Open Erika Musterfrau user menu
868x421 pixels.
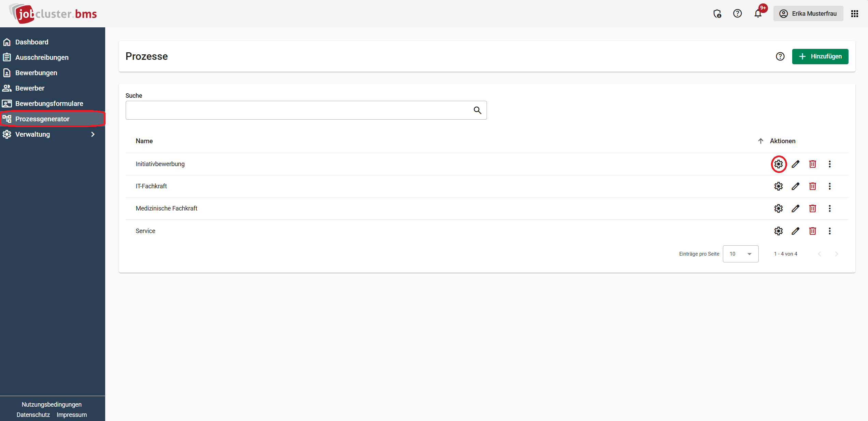coord(808,14)
